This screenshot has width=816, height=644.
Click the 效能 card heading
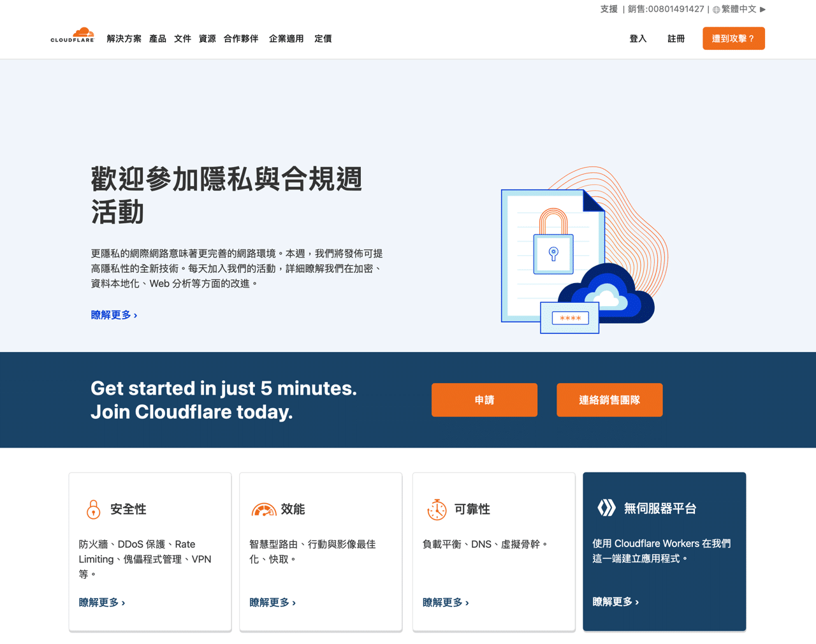(293, 509)
